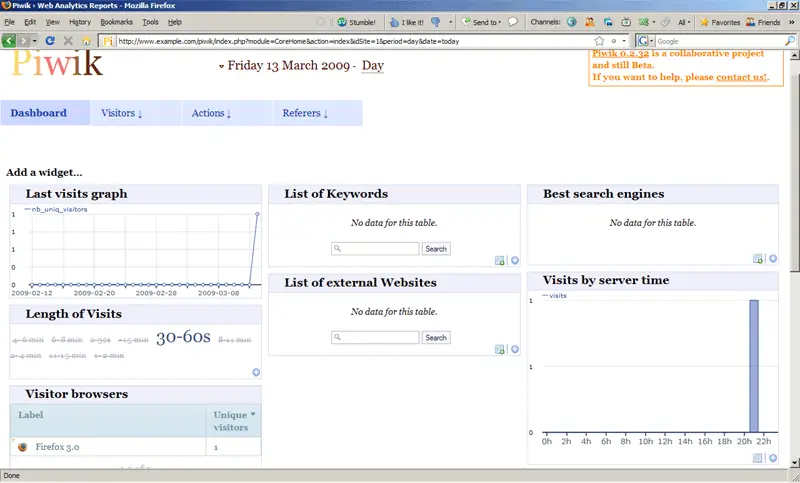This screenshot has height=483, width=800.
Task: Click the 30-60s tag in Length of Visits
Action: [x=183, y=337]
